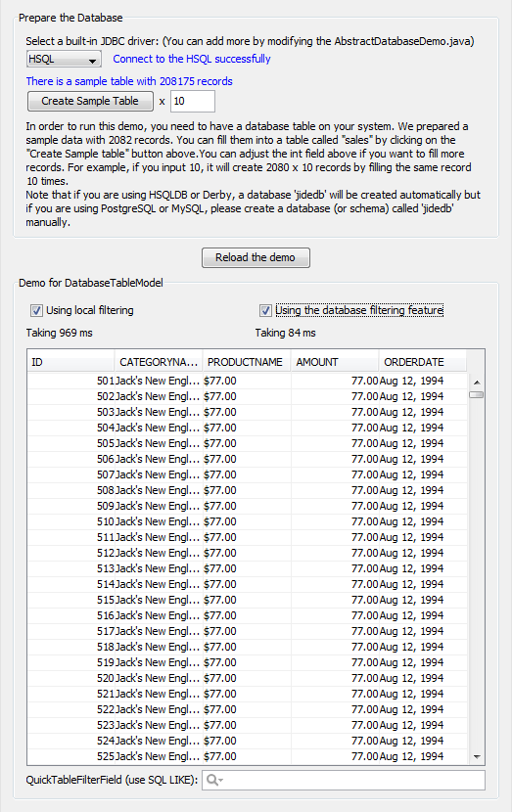Viewport: 512px width, 812px height.
Task: Select the table row with ID 525
Action: pos(248,756)
